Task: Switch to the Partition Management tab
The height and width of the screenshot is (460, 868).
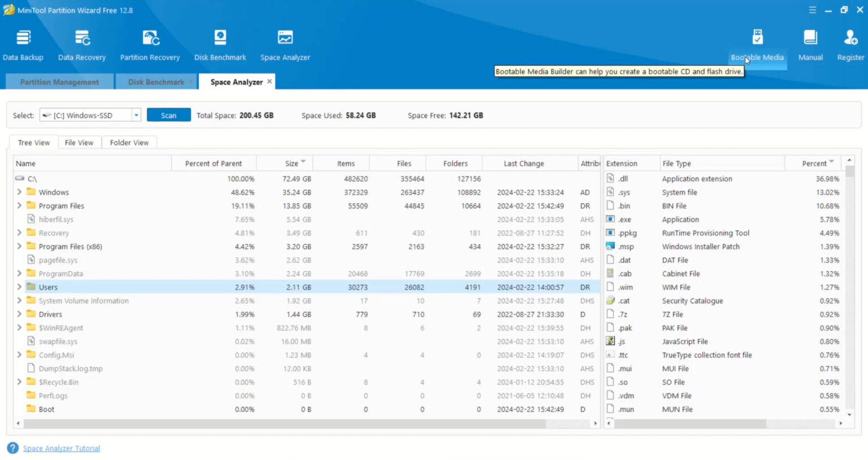Action: 59,81
